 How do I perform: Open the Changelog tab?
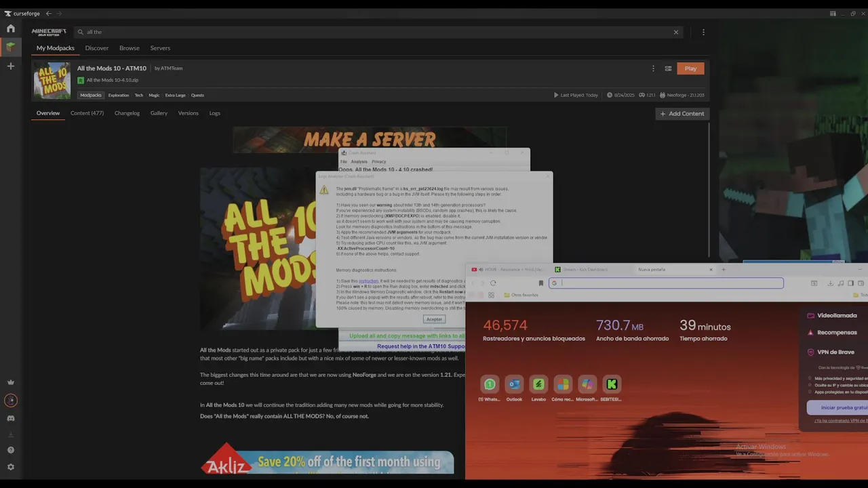click(127, 113)
